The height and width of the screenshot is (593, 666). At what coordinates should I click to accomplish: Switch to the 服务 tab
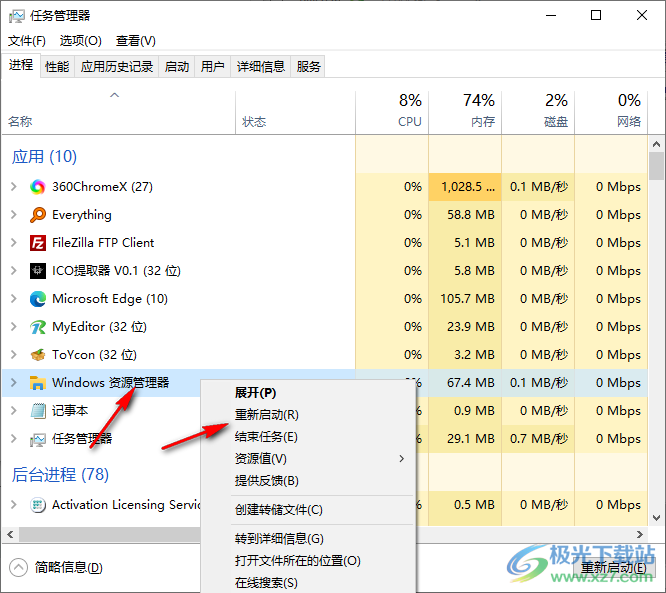pos(308,67)
